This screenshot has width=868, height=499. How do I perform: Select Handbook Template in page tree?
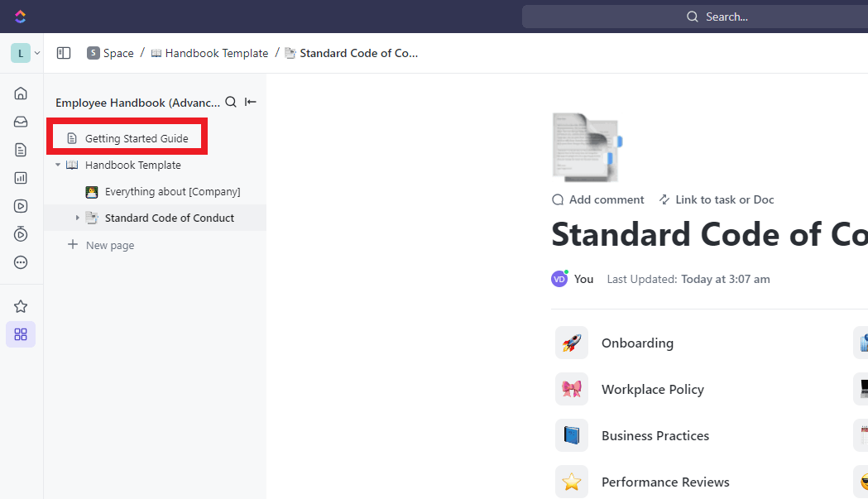pyautogui.click(x=133, y=165)
